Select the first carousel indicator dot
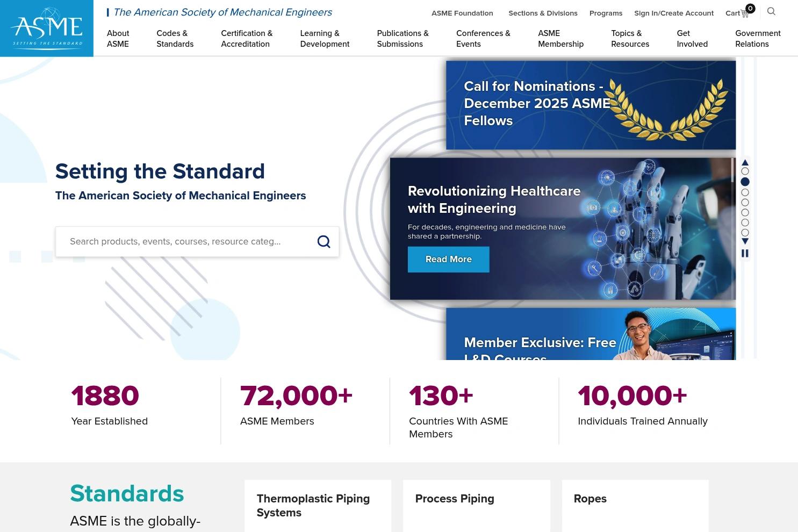 [x=745, y=171]
